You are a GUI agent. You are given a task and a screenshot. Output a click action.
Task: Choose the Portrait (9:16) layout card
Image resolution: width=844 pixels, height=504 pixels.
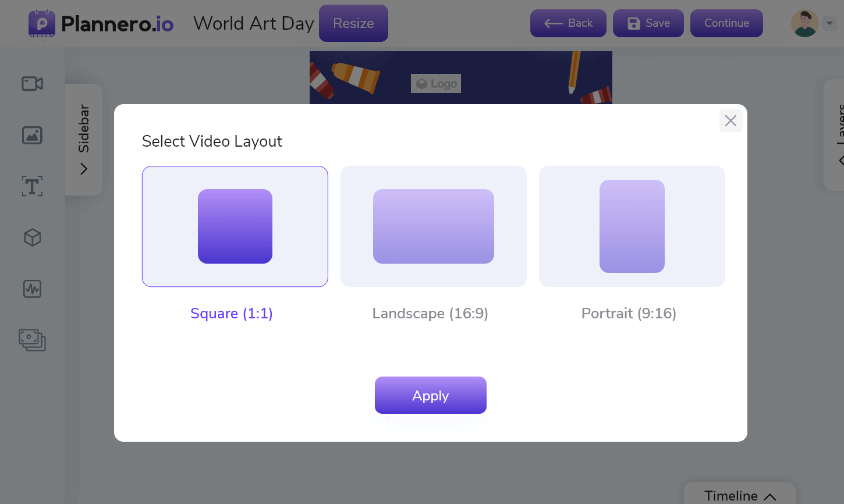632,226
